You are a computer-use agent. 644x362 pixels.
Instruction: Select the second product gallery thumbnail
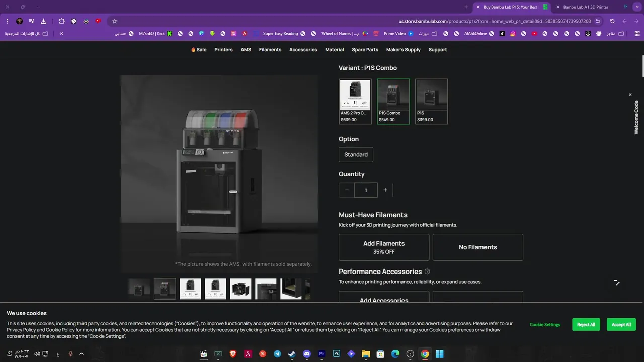click(165, 289)
